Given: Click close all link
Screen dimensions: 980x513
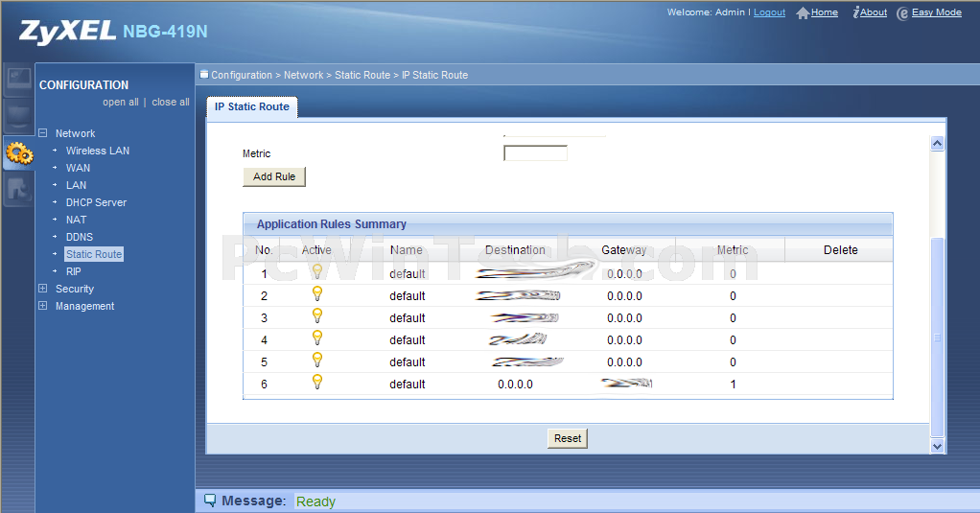Looking at the screenshot, I should coord(171,102).
